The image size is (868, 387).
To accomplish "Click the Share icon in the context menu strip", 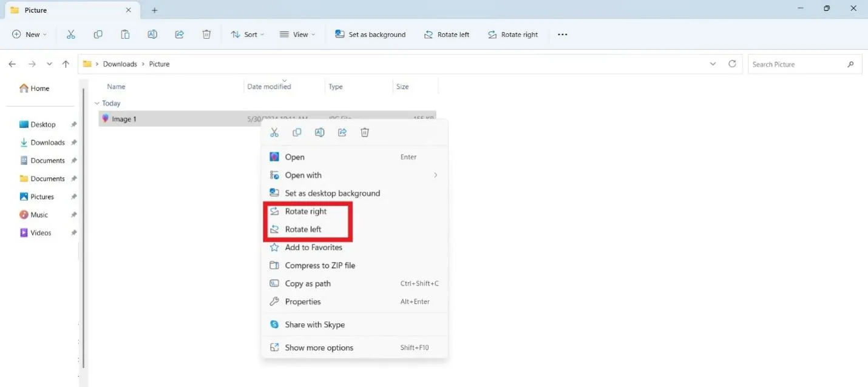I will 342,132.
